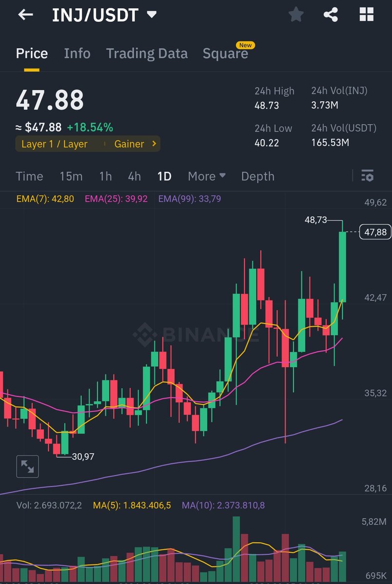Screen dimensions: 392x584
Task: Click the 24h Vol(USDT) value 165.53M
Action: (330, 143)
